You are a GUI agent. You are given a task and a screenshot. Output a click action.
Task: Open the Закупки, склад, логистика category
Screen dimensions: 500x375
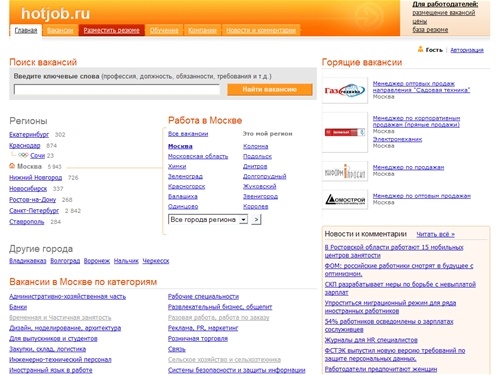tap(48, 349)
